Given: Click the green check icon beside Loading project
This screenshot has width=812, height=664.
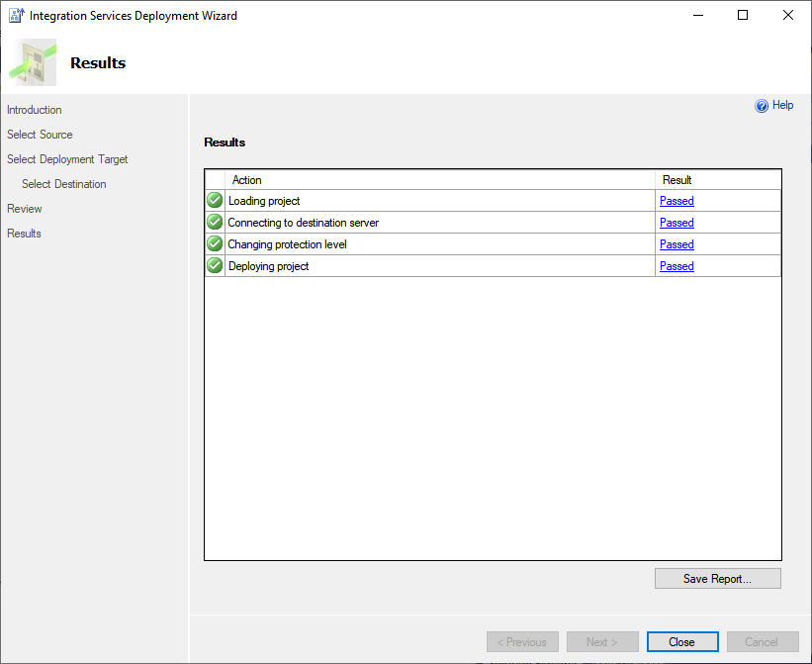Looking at the screenshot, I should [x=215, y=201].
